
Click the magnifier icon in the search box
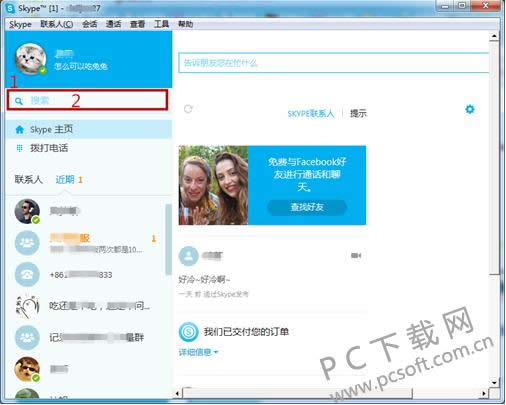19,101
